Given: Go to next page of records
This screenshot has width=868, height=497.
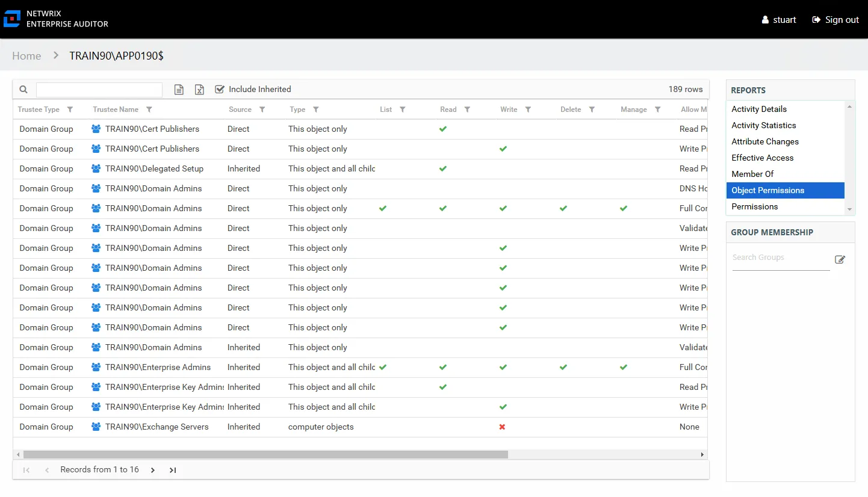Looking at the screenshot, I should tap(153, 470).
